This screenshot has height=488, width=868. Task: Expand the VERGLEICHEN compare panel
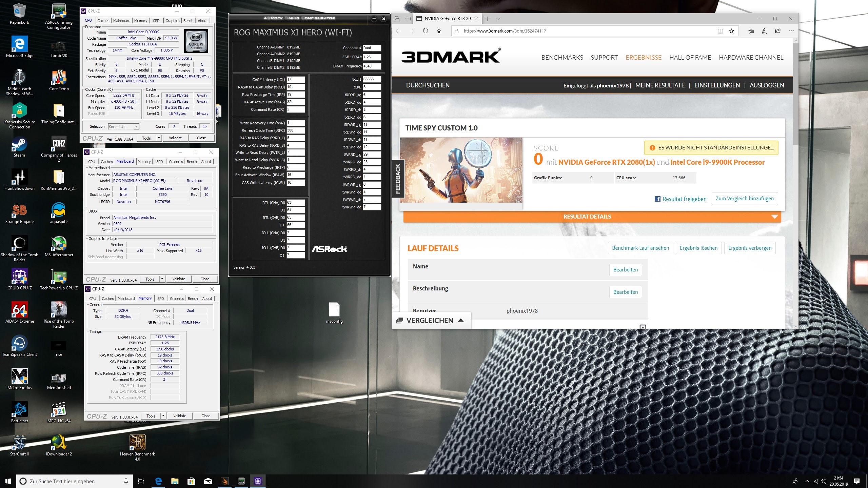point(431,320)
